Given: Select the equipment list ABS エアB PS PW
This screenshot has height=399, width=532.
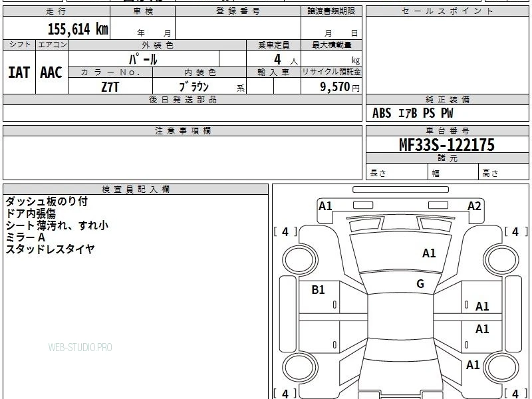Looking at the screenshot, I should (412, 113).
